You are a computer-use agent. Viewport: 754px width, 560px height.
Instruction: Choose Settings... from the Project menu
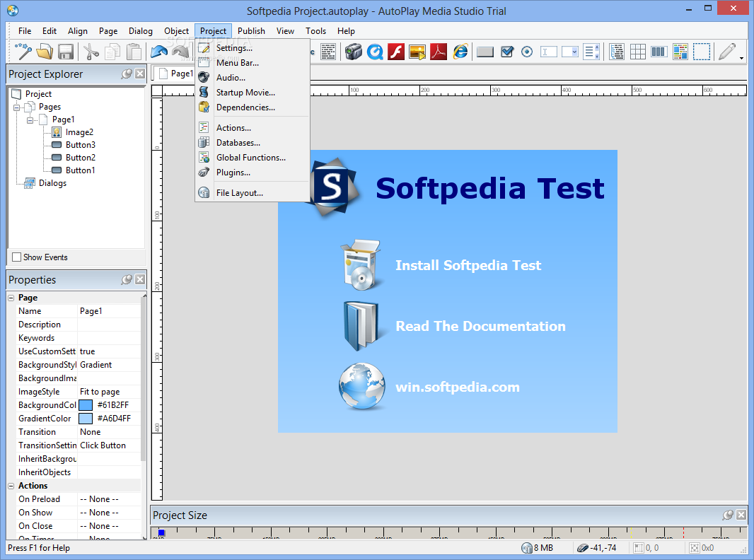(x=252, y=48)
